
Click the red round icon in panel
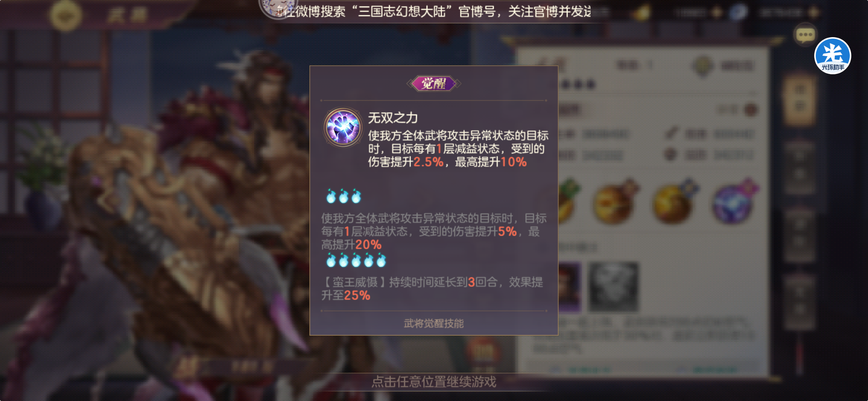[x=751, y=110]
